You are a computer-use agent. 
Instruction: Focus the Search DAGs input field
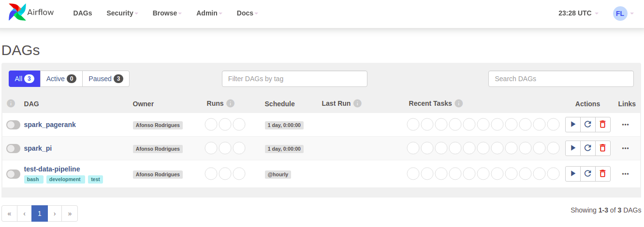[x=561, y=79]
